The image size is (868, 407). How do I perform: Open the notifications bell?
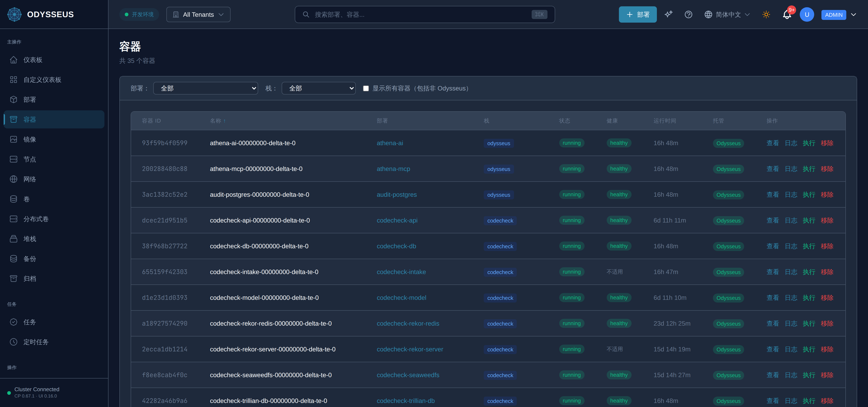click(x=787, y=15)
